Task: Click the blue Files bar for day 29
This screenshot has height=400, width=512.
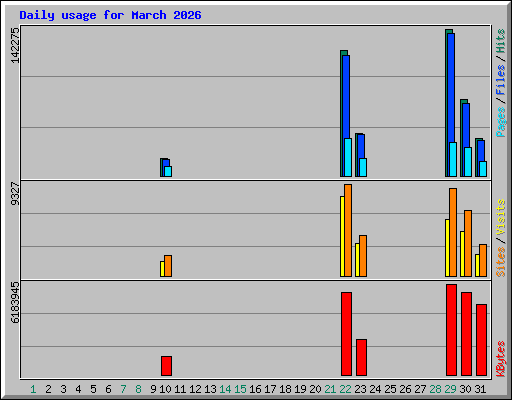Action: click(451, 87)
